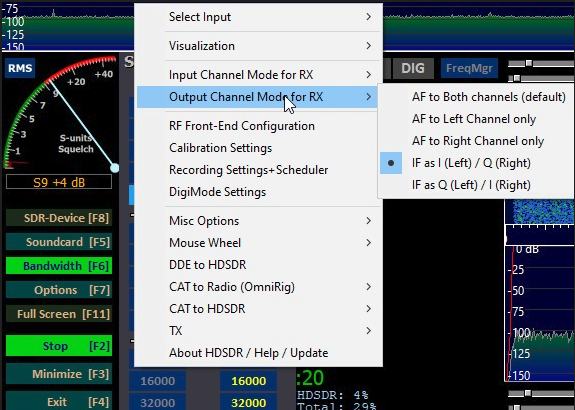Expand the Select Input submenu

258,17
